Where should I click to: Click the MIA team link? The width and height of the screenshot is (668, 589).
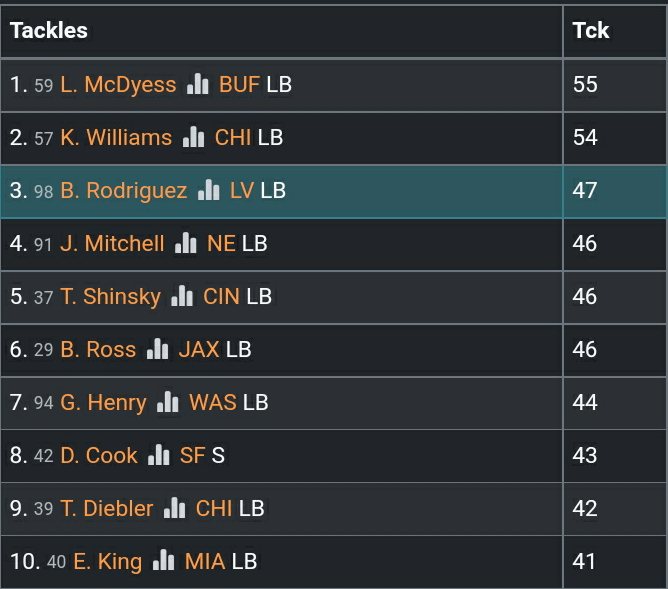[205, 561]
